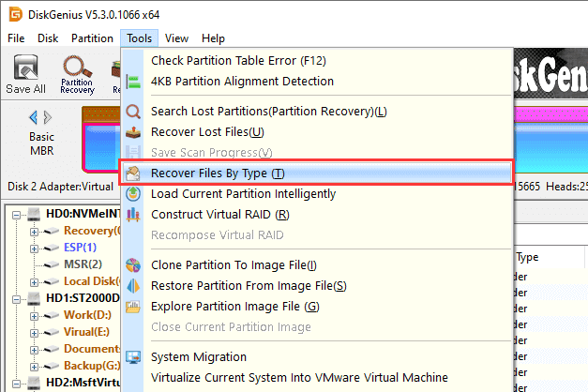This screenshot has height=392, width=588.
Task: Click the Search Lost Partitions magnifier icon
Action: pyautogui.click(x=133, y=112)
